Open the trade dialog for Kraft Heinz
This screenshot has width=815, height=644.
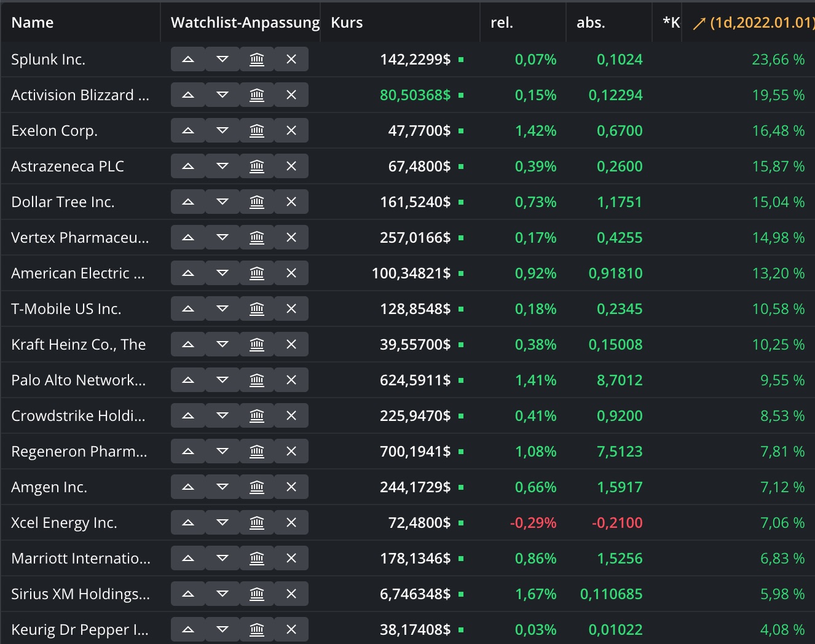256,344
